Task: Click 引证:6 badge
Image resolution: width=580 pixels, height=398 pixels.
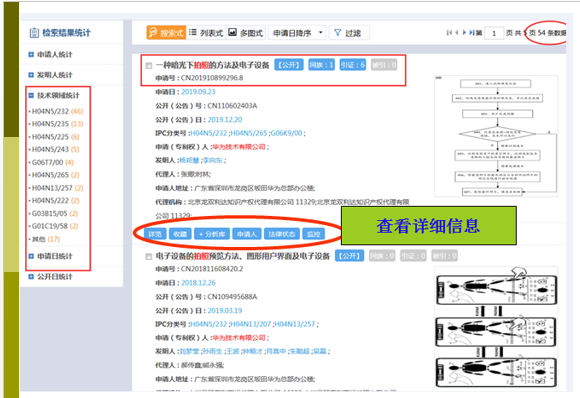Action: pos(353,65)
